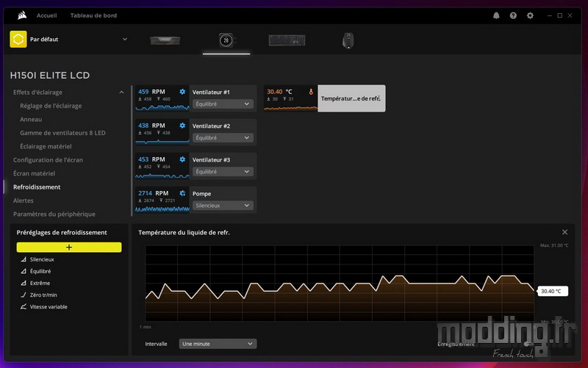588x368 pixels.
Task: Select Gamme de ventilateurs 8 LED
Action: [62, 133]
